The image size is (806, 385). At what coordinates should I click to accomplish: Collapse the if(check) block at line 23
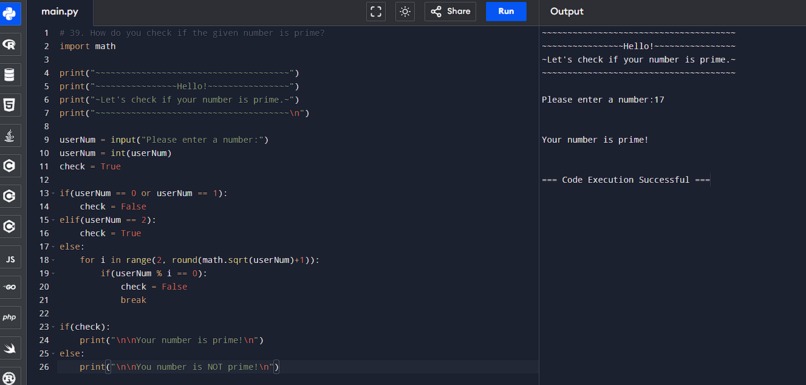tap(53, 327)
